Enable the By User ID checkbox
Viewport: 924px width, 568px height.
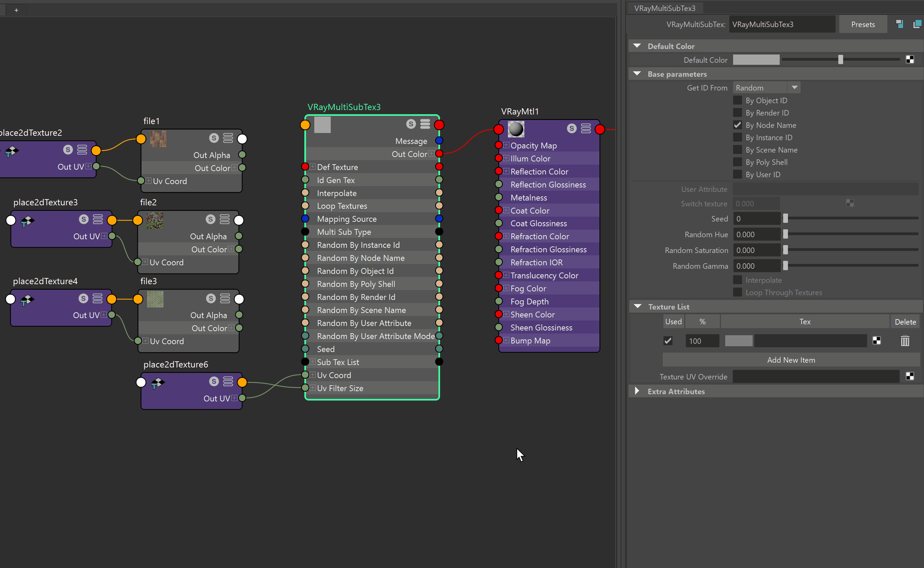737,175
